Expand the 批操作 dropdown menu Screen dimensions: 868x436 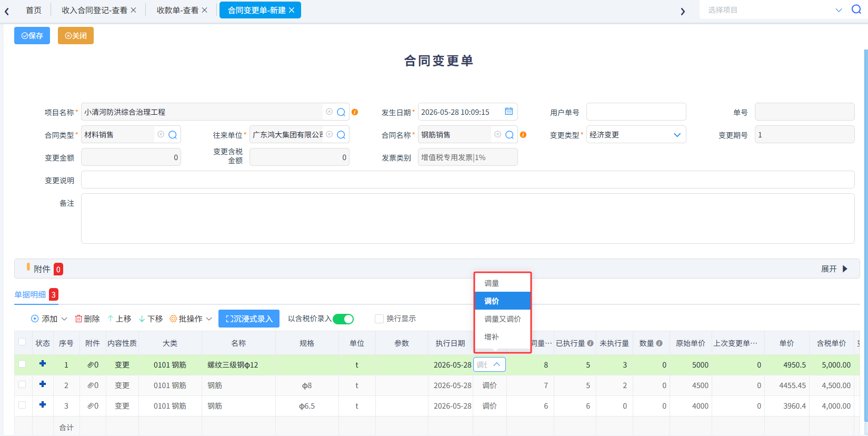tap(209, 319)
